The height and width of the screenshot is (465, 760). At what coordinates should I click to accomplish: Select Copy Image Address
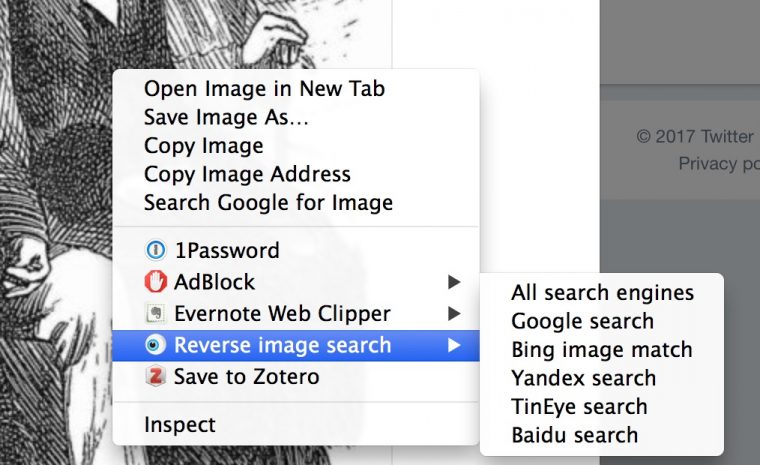pyautogui.click(x=247, y=175)
